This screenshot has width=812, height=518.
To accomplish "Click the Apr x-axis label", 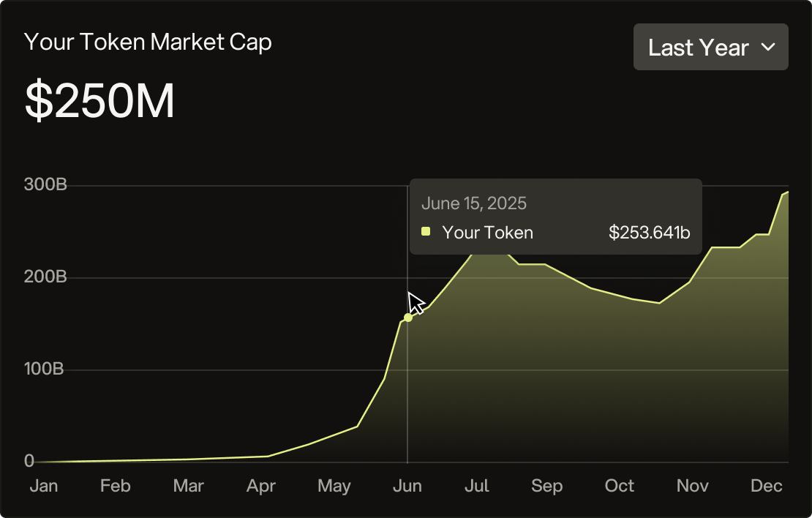I will [261, 486].
